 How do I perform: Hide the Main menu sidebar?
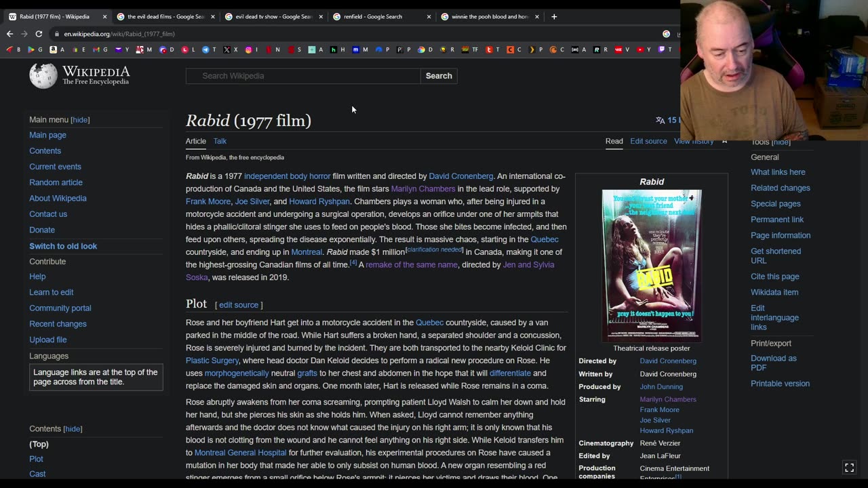(80, 119)
